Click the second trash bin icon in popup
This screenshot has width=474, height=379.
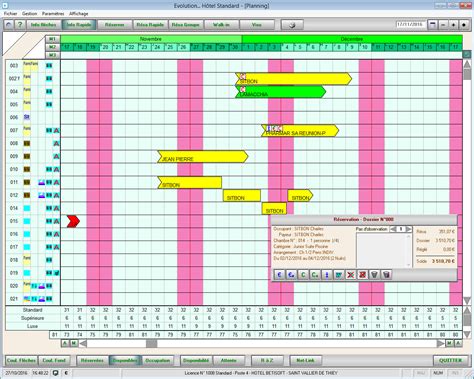coord(386,275)
